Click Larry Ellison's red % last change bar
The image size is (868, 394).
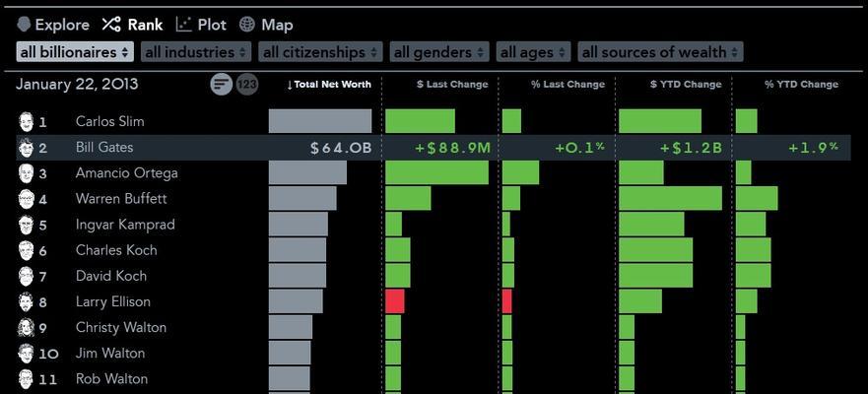[x=507, y=301]
